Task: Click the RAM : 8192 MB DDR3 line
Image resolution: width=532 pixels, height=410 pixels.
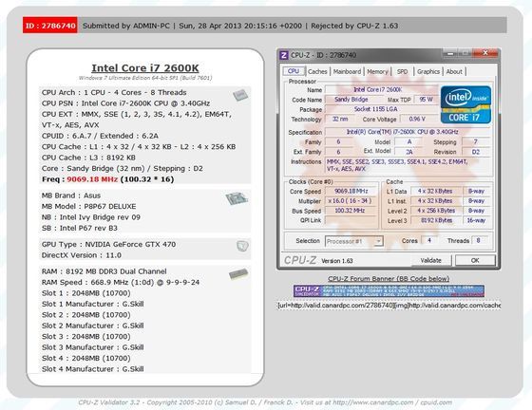Action: (104, 271)
